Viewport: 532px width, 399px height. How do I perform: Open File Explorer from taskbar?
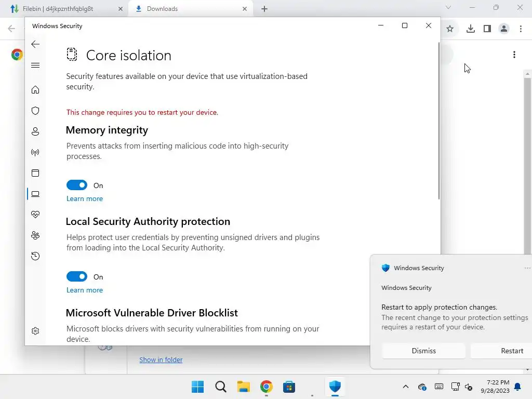243,387
